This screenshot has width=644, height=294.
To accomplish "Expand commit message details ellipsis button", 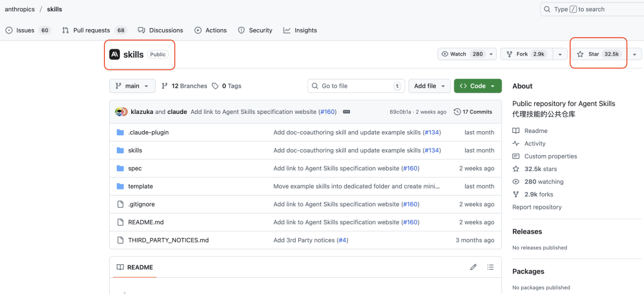I will pos(346,112).
